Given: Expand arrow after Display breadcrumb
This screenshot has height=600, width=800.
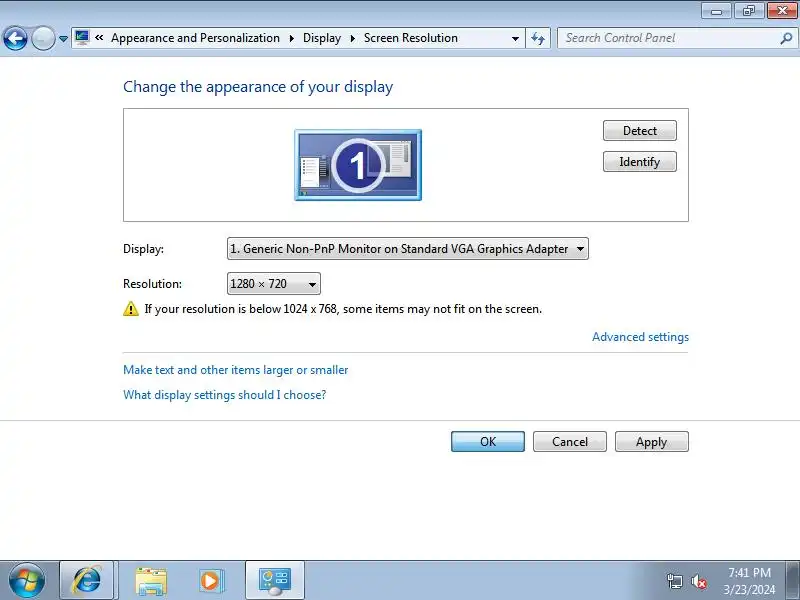Looking at the screenshot, I should 353,38.
